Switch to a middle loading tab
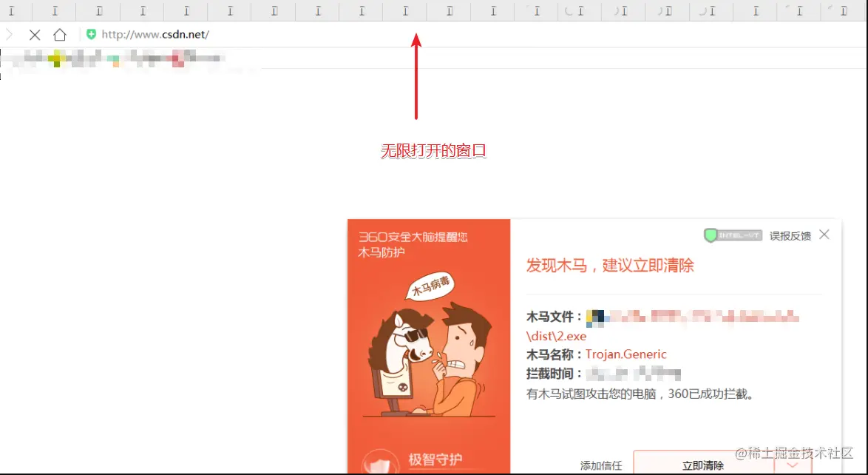The height and width of the screenshot is (475, 868). click(x=404, y=10)
